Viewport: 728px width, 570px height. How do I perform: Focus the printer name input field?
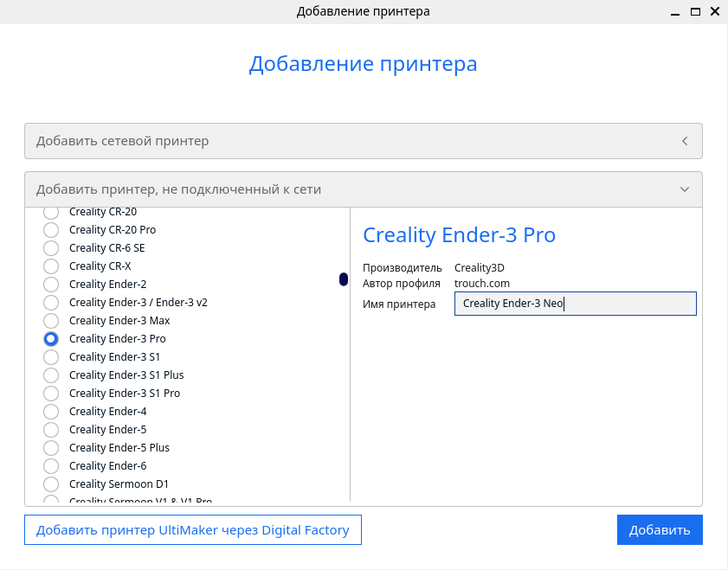(x=576, y=304)
